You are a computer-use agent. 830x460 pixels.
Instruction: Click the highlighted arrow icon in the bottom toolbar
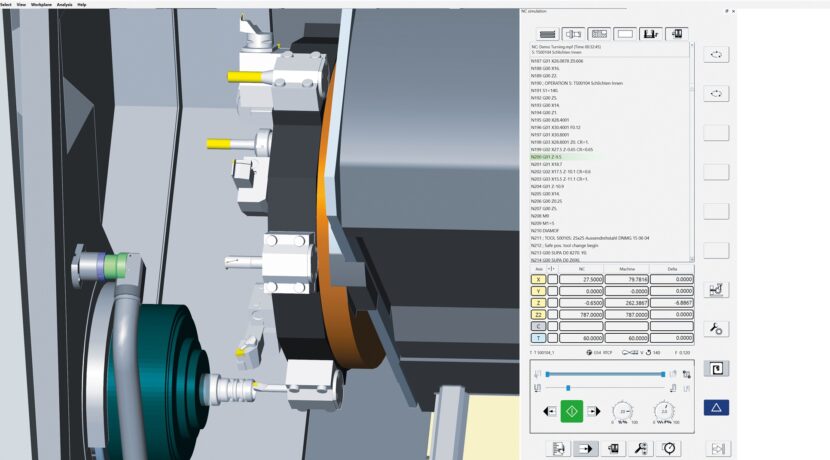point(585,449)
